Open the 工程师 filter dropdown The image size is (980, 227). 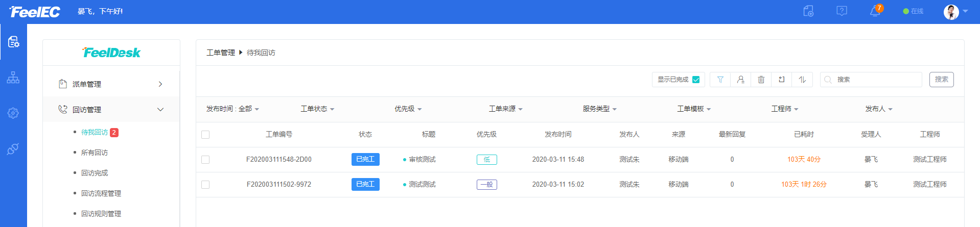(x=784, y=109)
